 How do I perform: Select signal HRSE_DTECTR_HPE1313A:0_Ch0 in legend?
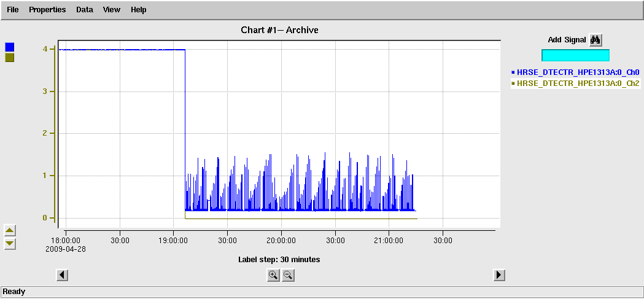[575, 72]
